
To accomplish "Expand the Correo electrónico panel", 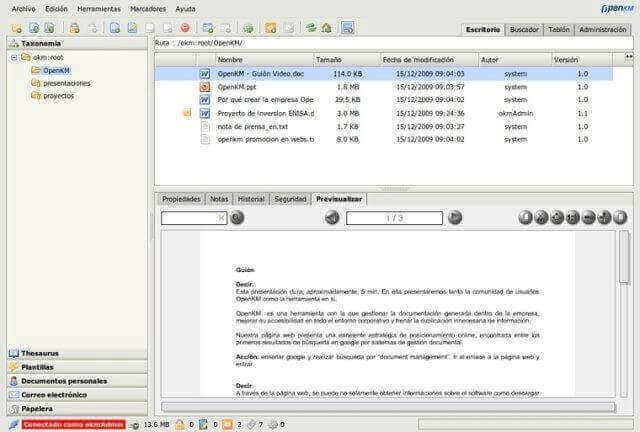I will click(x=77, y=395).
